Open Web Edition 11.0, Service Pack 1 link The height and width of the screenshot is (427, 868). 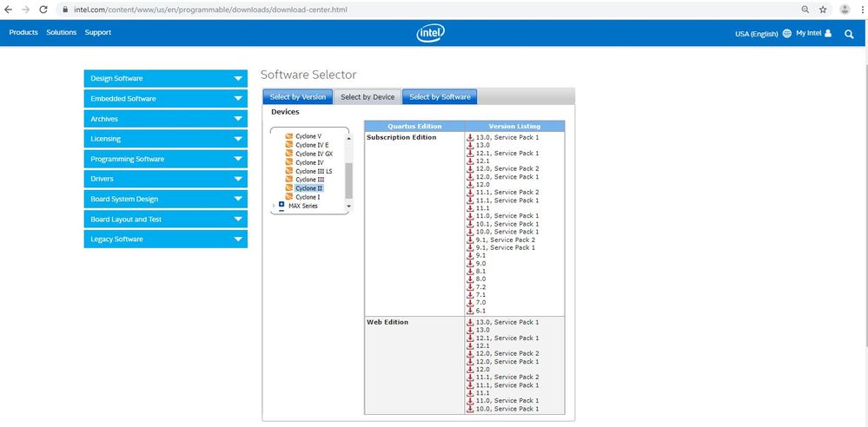coord(507,400)
